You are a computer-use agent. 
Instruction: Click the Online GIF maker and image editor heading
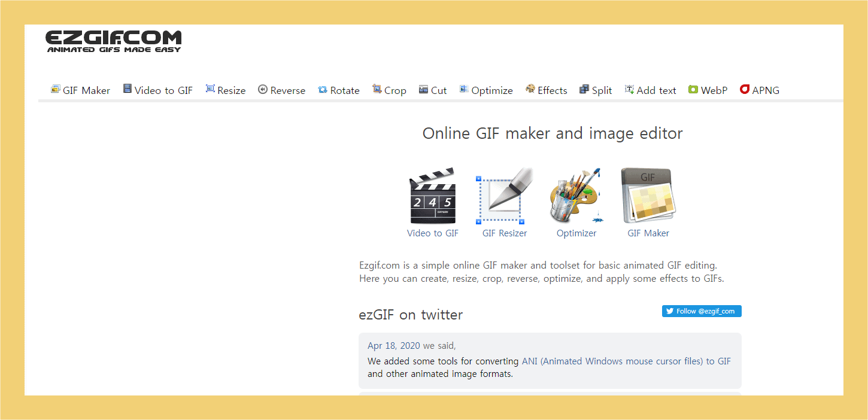tap(553, 133)
